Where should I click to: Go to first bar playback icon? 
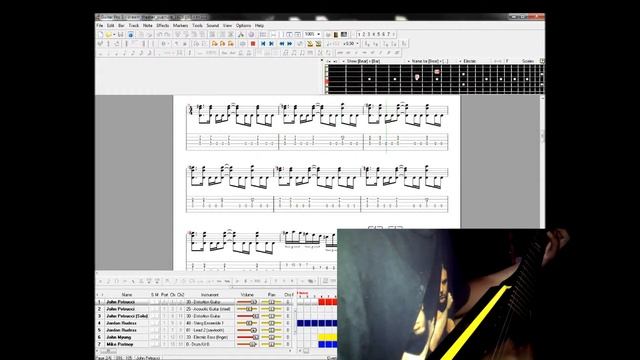tap(263, 44)
